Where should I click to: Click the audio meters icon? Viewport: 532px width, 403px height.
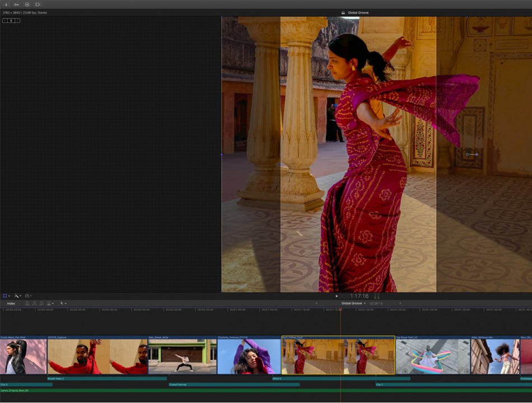pos(377,296)
